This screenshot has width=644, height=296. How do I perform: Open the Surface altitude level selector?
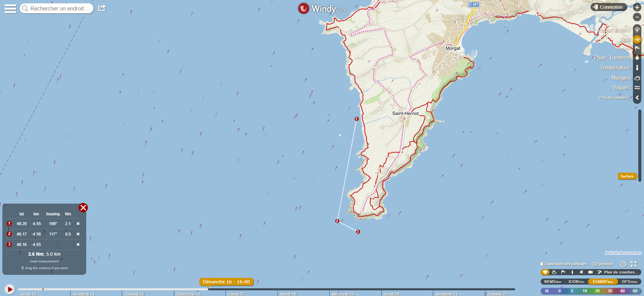627,176
